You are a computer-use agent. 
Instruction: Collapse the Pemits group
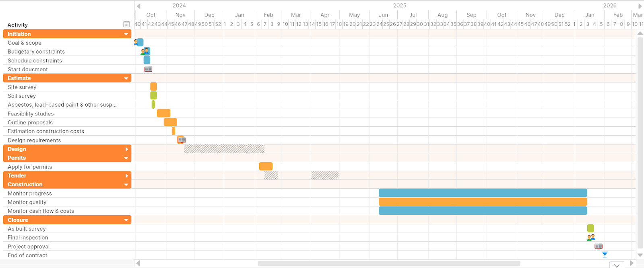pos(126,158)
